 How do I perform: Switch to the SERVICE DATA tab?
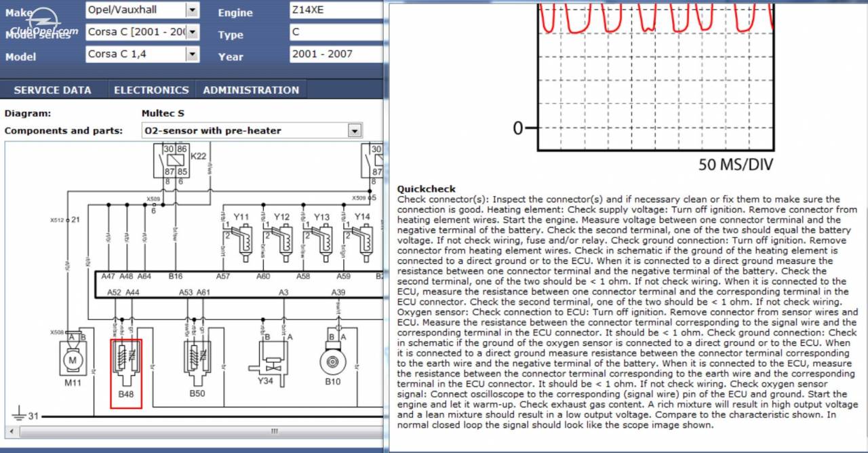[52, 90]
